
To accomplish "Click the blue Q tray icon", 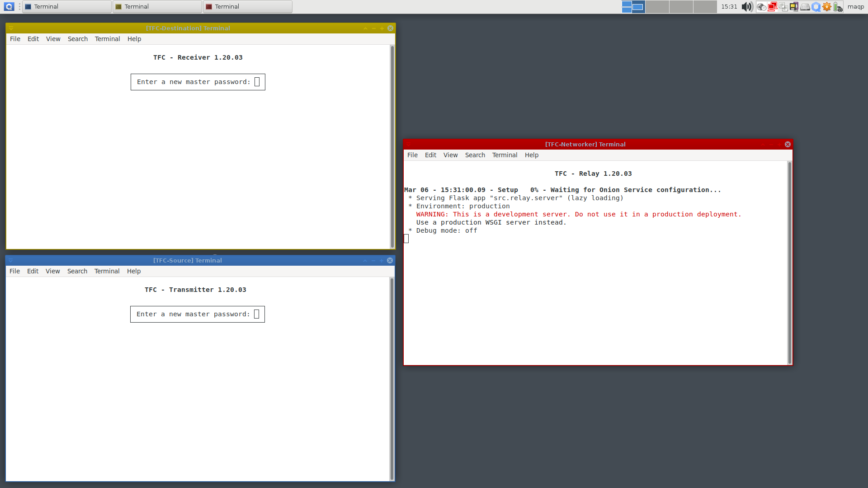I will (816, 7).
